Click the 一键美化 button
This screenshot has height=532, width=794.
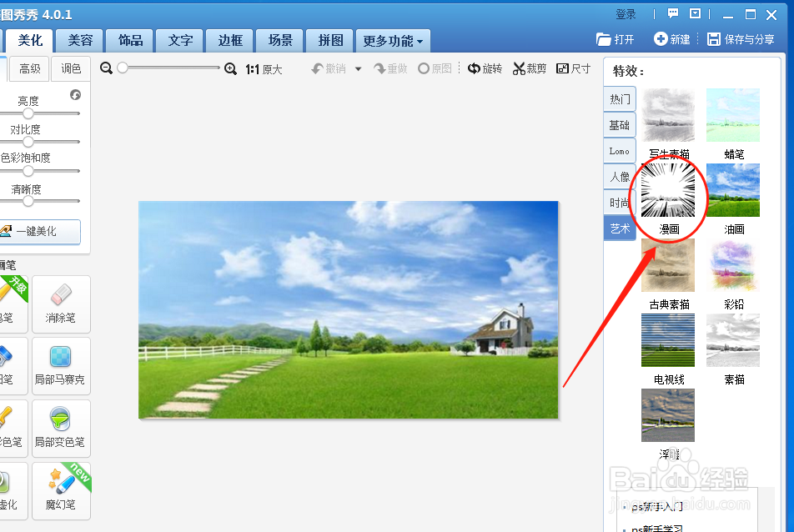point(38,231)
